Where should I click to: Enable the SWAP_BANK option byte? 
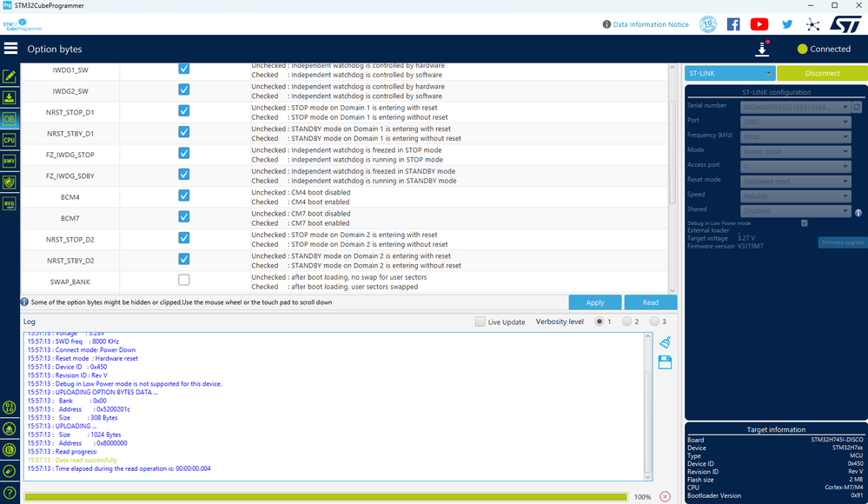183,281
